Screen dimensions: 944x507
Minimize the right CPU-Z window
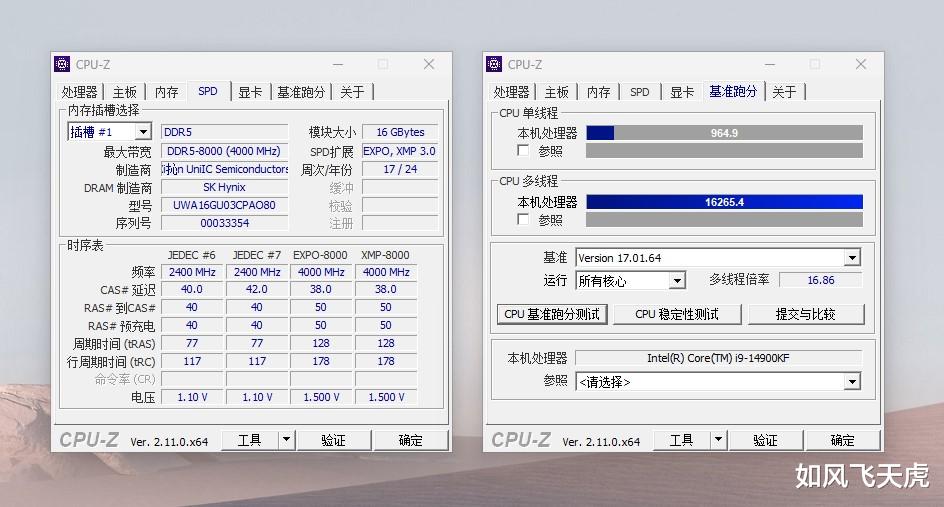coord(770,64)
